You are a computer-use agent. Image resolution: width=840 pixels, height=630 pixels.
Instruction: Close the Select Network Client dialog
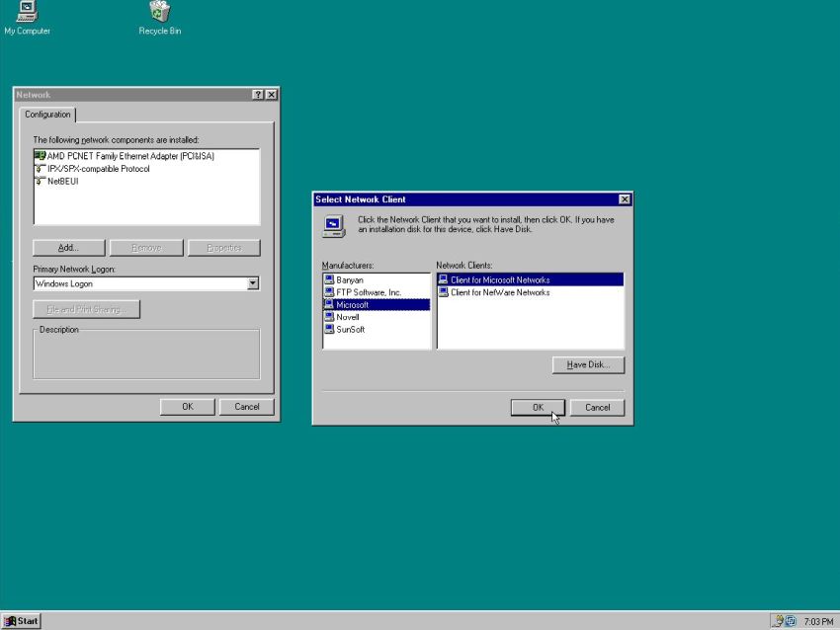[x=625, y=199]
